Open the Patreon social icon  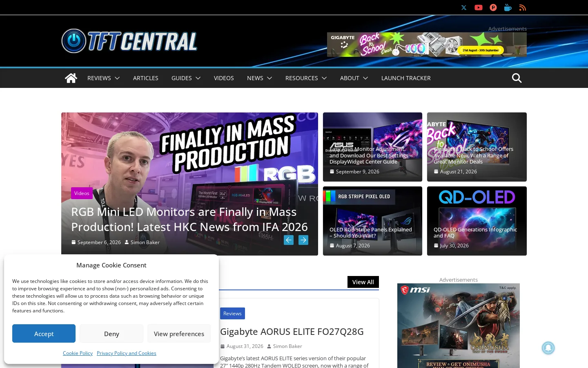493,7
